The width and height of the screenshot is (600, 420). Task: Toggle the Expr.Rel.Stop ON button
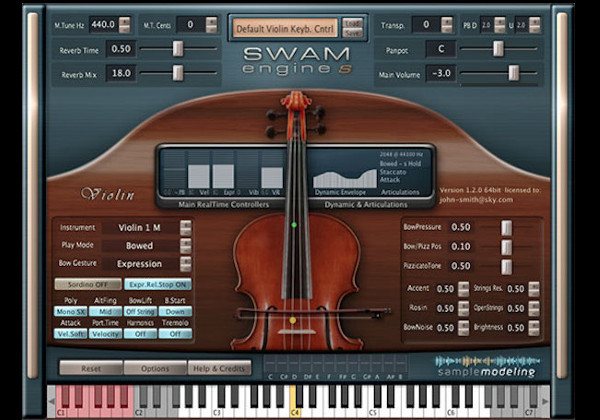[158, 284]
